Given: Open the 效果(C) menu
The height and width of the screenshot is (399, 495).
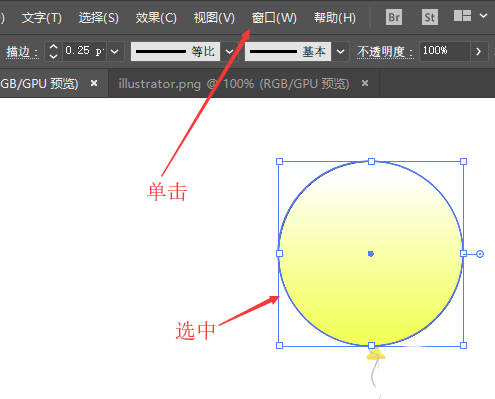Looking at the screenshot, I should [156, 17].
